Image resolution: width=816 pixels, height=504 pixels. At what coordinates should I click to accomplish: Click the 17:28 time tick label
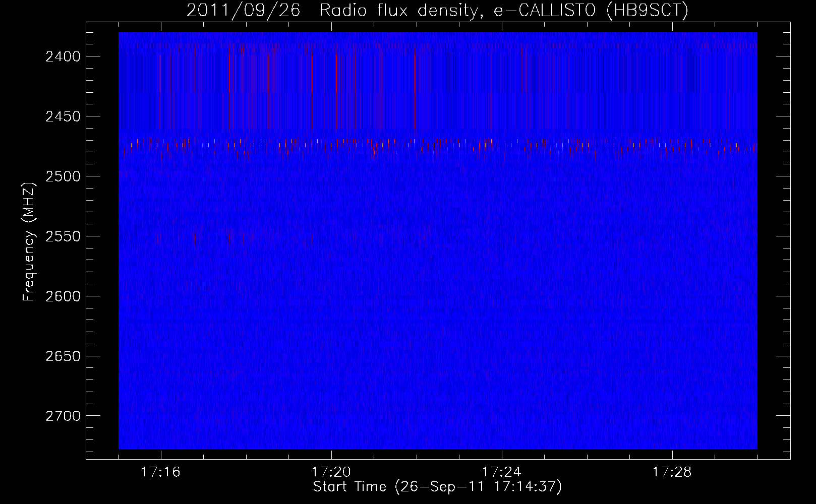click(672, 472)
